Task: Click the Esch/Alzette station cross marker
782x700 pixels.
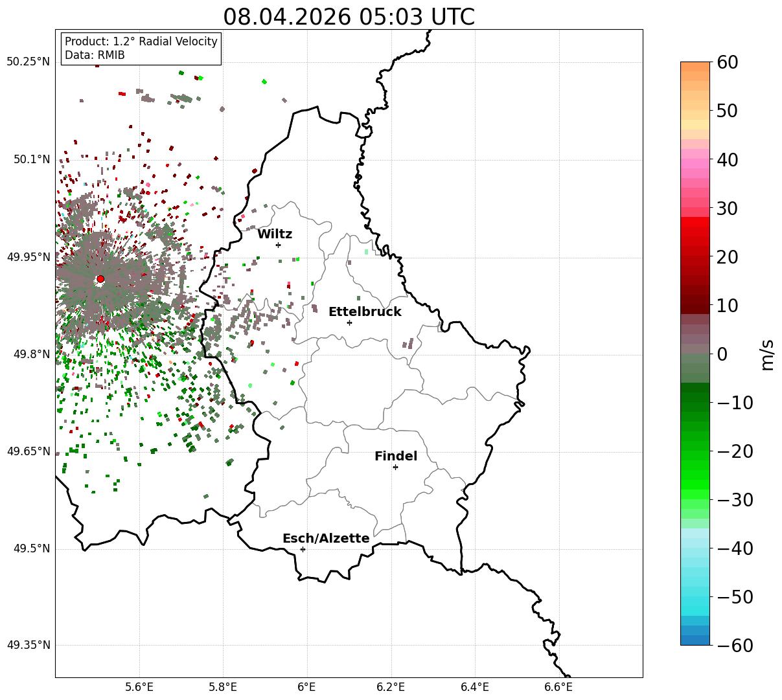Action: tap(303, 549)
